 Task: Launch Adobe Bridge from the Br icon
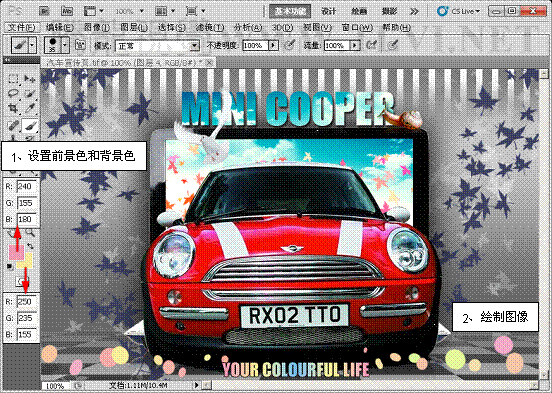[x=44, y=11]
